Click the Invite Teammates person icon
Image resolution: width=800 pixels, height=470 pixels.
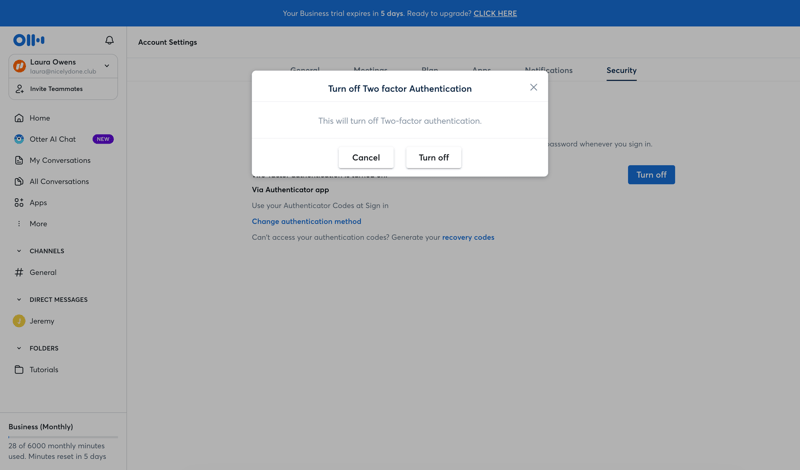(19, 89)
